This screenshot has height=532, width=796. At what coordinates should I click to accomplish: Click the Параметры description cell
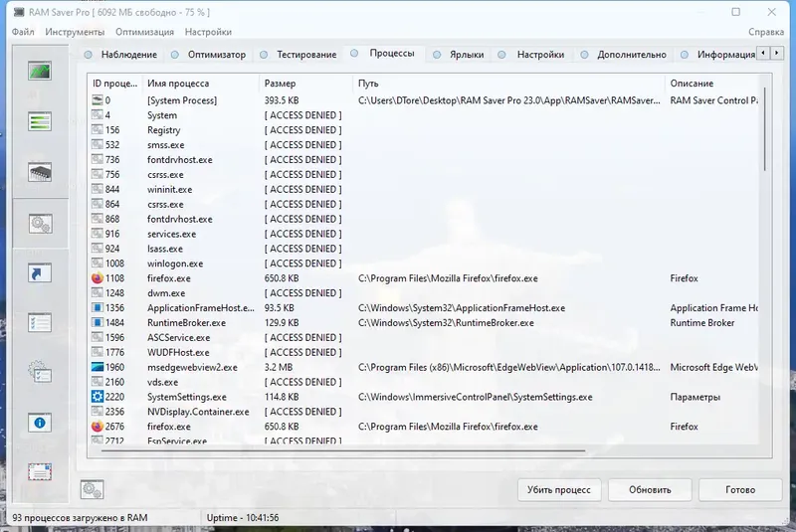[x=695, y=397]
